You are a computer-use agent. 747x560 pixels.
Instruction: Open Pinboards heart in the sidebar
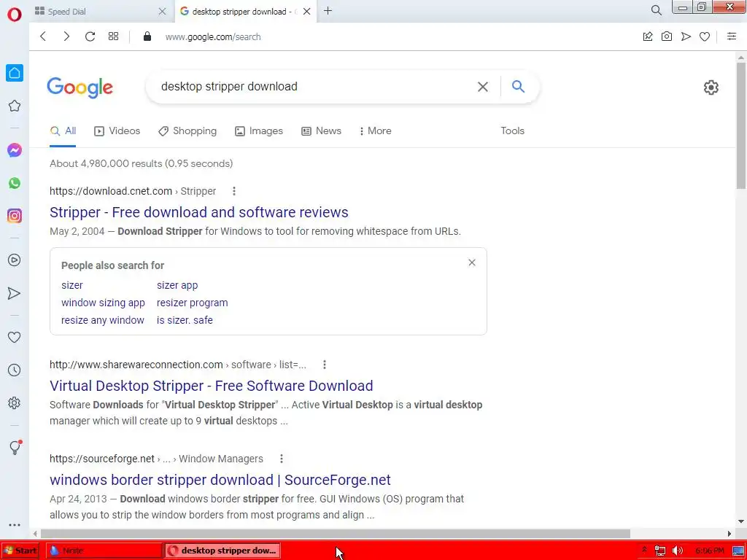[x=15, y=337]
